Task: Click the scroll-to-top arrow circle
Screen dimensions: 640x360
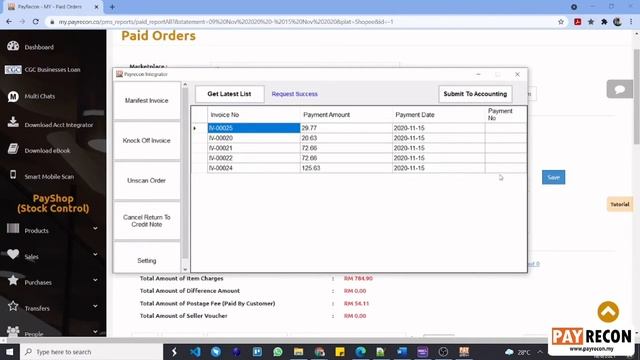Action: (608, 312)
